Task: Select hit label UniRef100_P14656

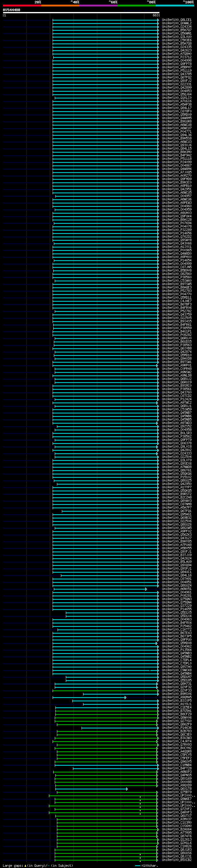Action: tap(176, 233)
